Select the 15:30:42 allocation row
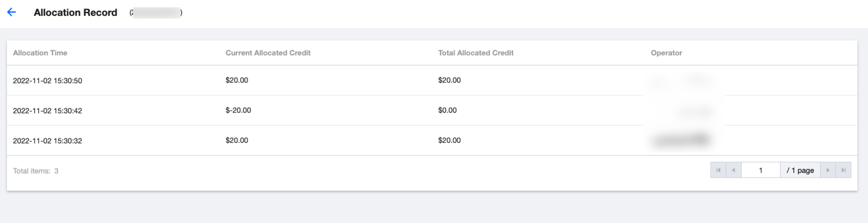 tap(48, 111)
